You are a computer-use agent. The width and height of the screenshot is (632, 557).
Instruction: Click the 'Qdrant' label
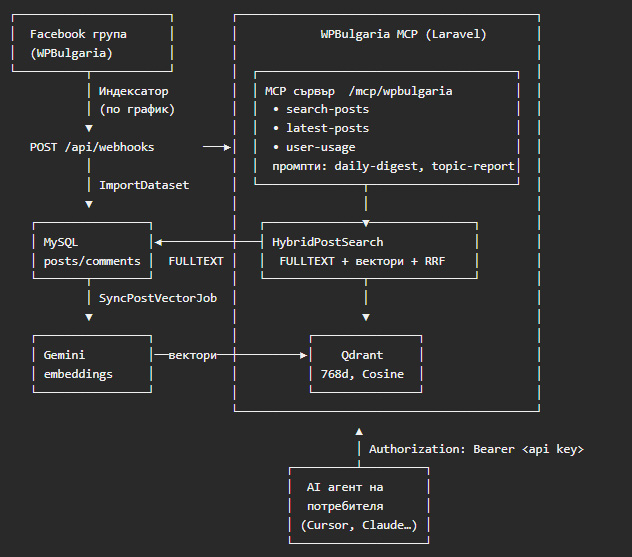(x=362, y=355)
